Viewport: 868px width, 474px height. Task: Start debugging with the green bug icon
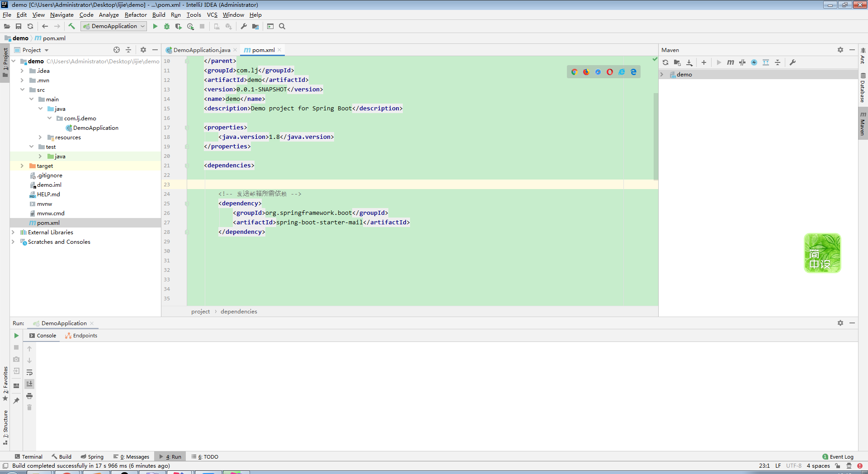coord(167,26)
